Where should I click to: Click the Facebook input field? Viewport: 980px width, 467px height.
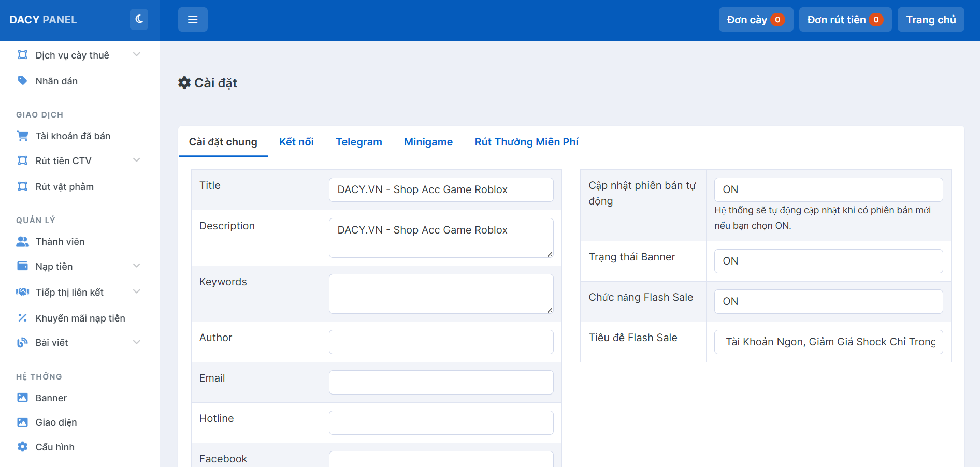(x=441, y=459)
